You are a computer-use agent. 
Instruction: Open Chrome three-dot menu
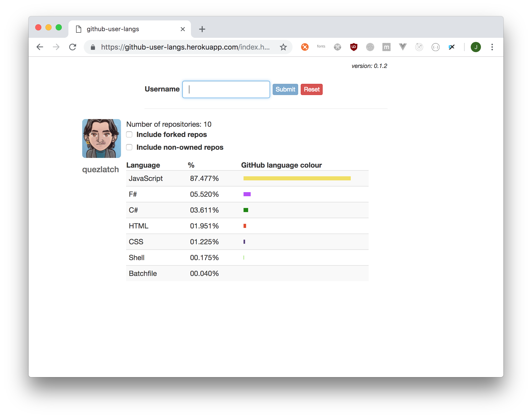click(x=492, y=47)
